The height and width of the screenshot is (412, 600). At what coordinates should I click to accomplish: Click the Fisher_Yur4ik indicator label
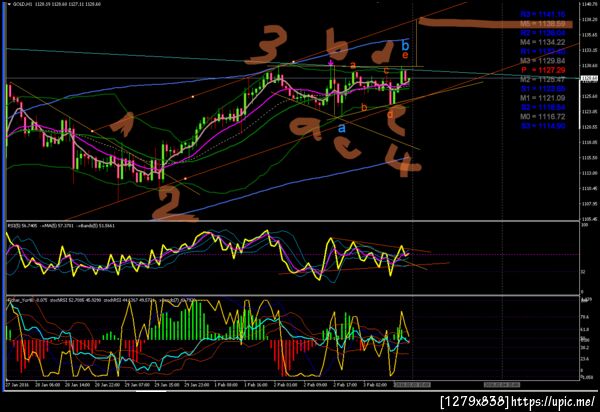[22, 301]
